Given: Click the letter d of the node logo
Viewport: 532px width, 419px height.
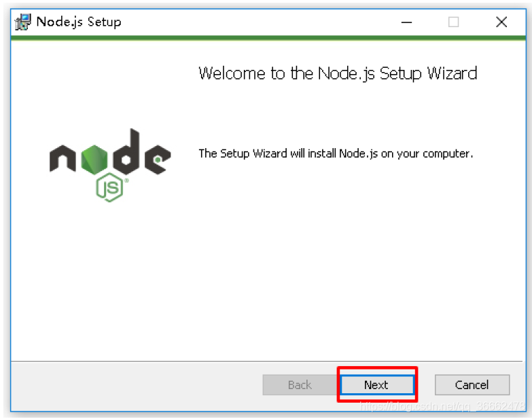Looking at the screenshot, I should [x=126, y=151].
